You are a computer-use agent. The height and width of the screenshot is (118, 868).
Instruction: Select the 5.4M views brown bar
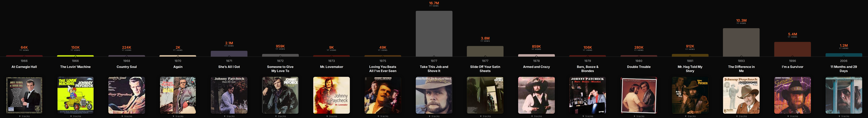coord(792,49)
